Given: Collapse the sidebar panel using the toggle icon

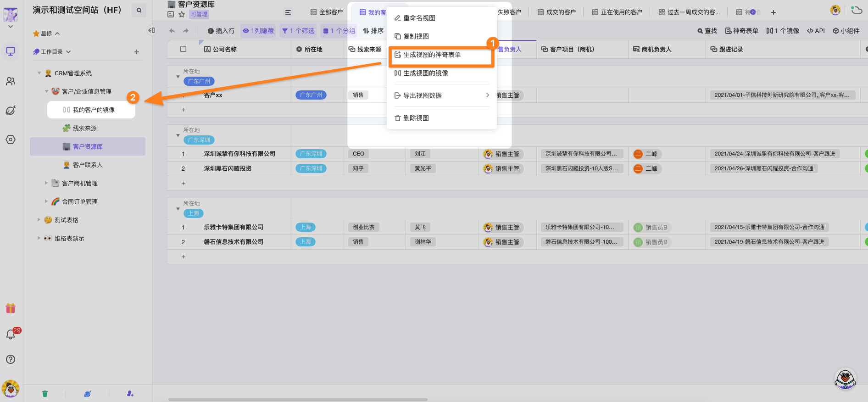Looking at the screenshot, I should pos(151,30).
